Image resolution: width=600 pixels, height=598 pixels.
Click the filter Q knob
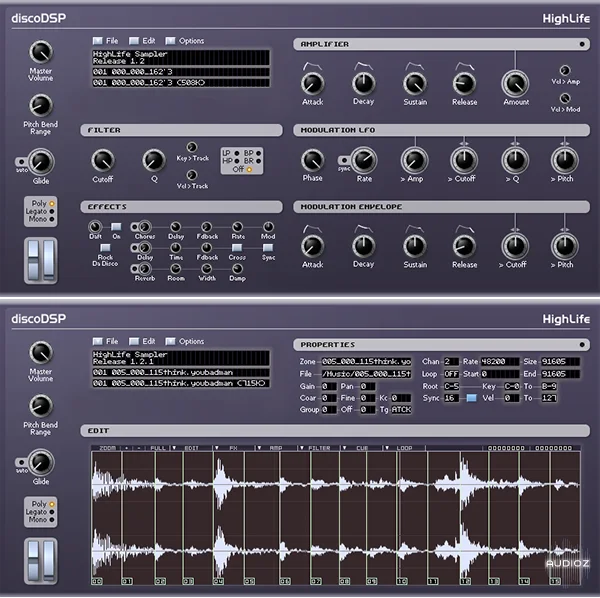154,161
